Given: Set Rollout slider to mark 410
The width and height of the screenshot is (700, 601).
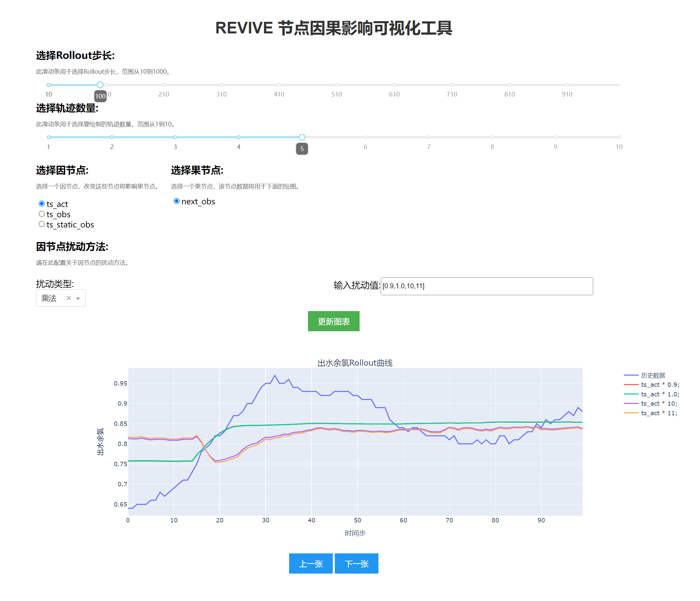Looking at the screenshot, I should tap(279, 85).
